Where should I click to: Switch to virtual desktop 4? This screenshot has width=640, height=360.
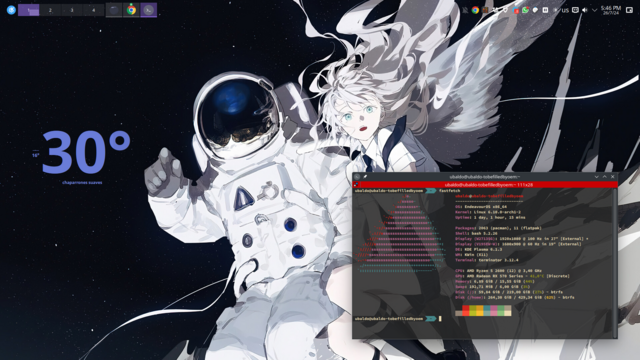[x=93, y=10]
